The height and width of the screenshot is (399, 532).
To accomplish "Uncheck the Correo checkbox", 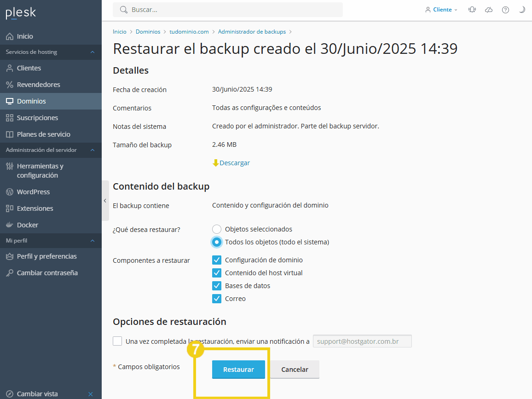I will click(216, 299).
